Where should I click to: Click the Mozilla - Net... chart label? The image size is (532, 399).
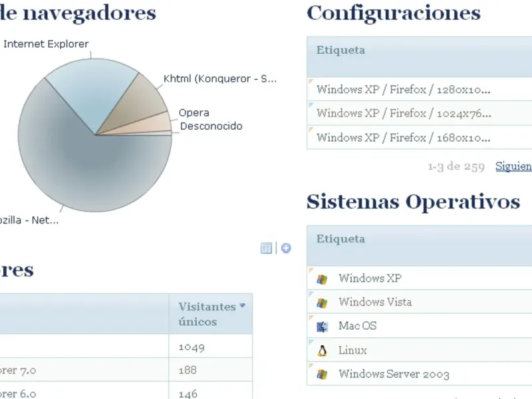tap(29, 220)
